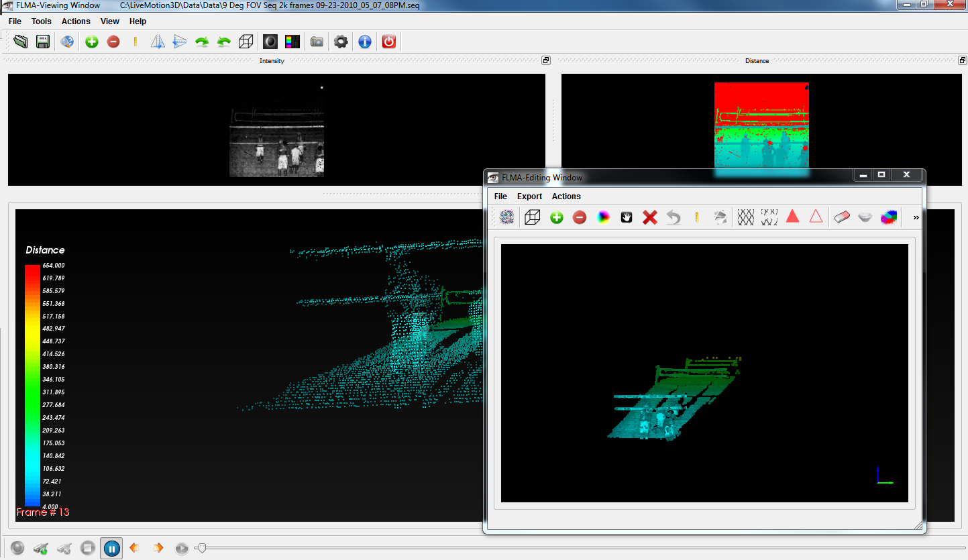
Task: Toggle the pause playback button
Action: [x=112, y=549]
